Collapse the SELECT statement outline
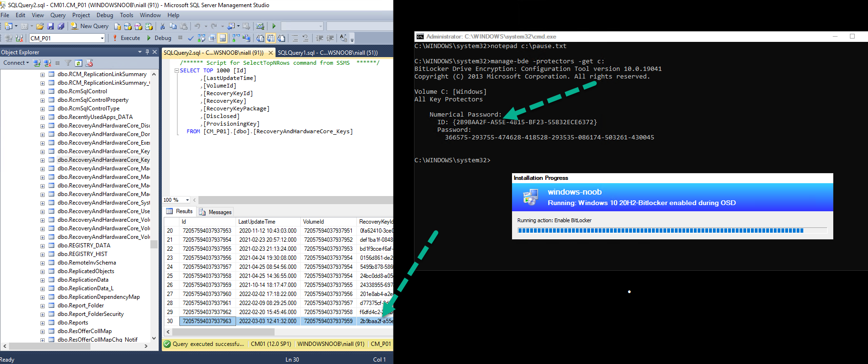868x364 pixels. pos(177,70)
